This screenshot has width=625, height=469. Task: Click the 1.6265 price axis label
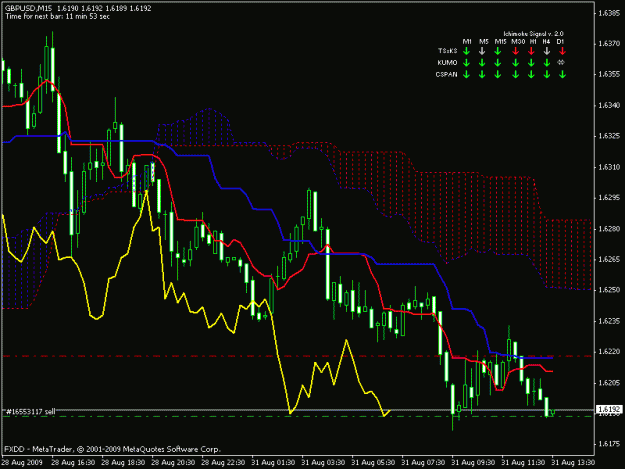tap(609, 259)
